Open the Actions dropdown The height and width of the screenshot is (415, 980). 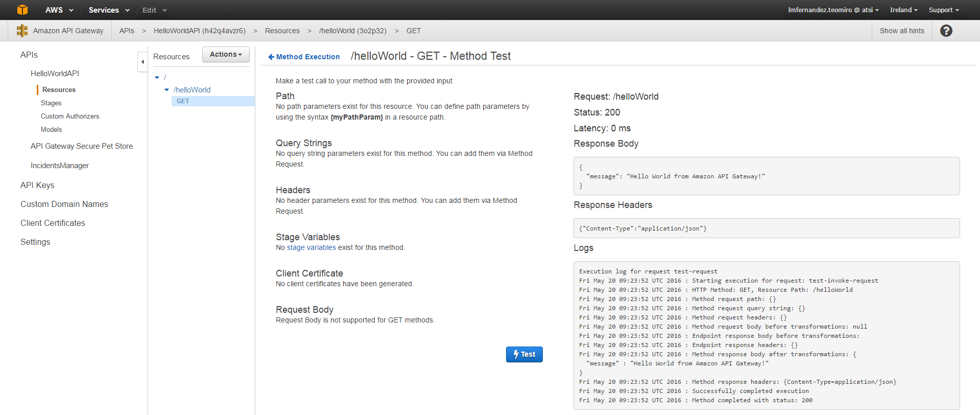(x=226, y=54)
